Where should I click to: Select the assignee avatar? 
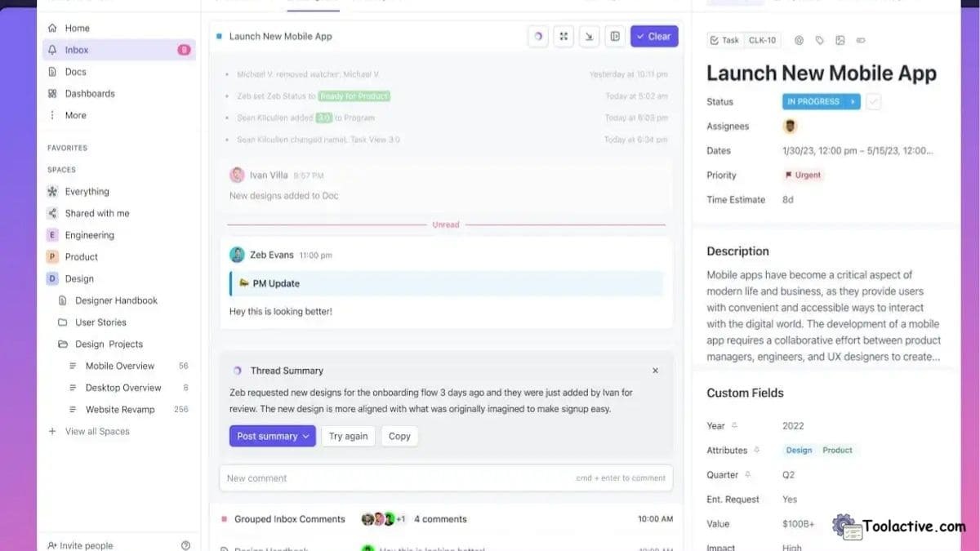tap(789, 126)
